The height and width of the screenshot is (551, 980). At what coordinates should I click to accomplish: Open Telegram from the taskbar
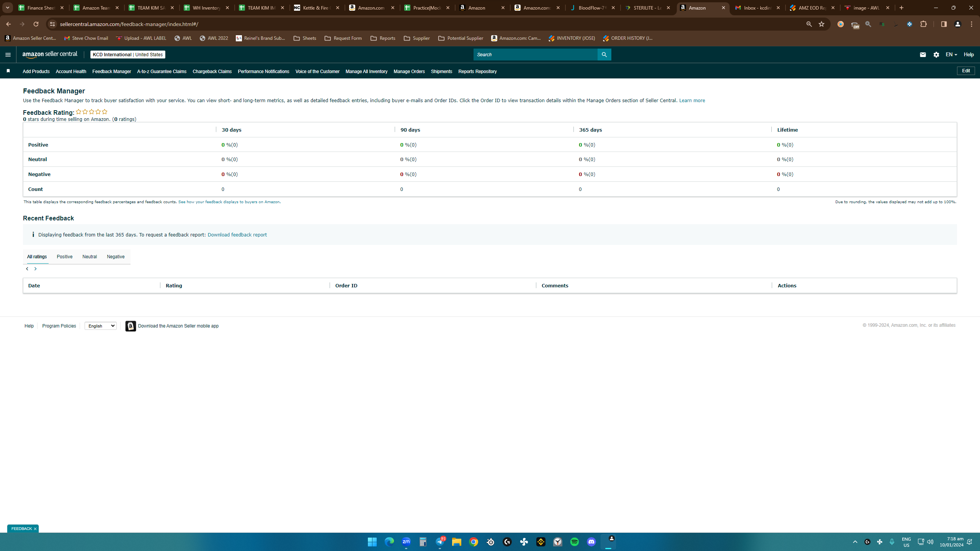click(440, 542)
